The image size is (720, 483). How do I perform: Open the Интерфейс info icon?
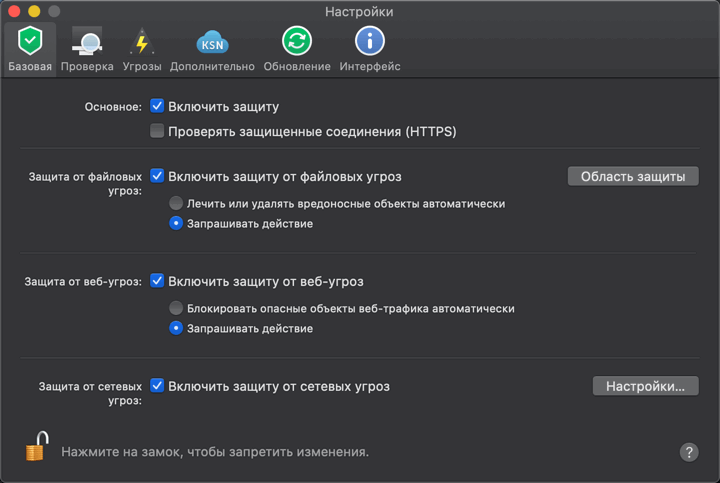click(x=370, y=42)
